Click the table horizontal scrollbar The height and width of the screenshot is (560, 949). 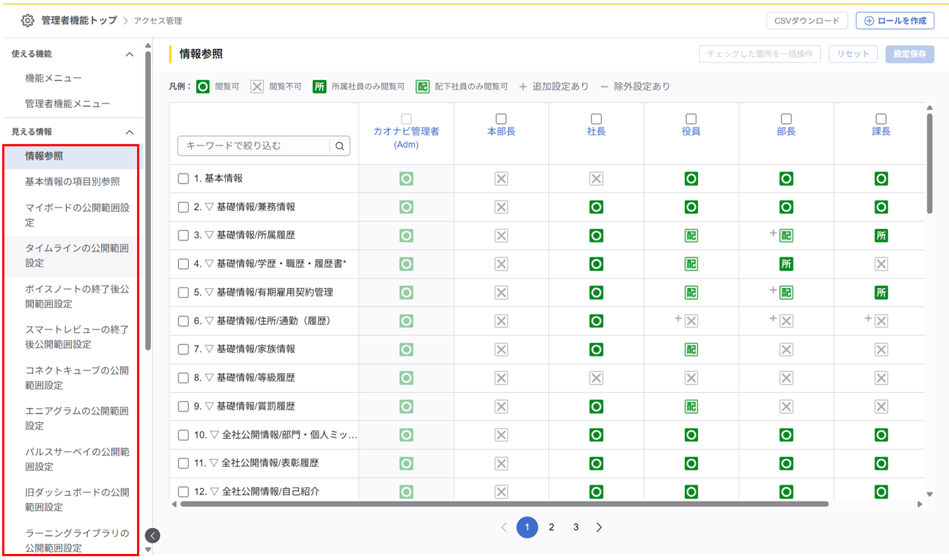click(504, 504)
